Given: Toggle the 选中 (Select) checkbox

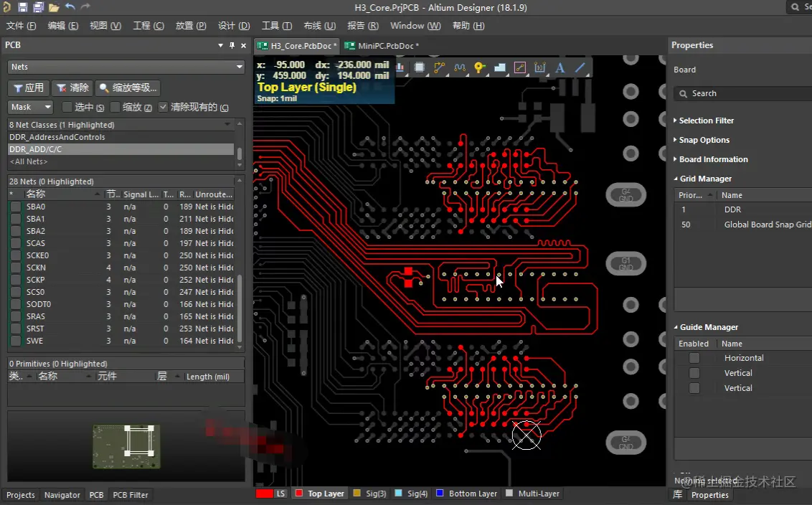Looking at the screenshot, I should 67,107.
